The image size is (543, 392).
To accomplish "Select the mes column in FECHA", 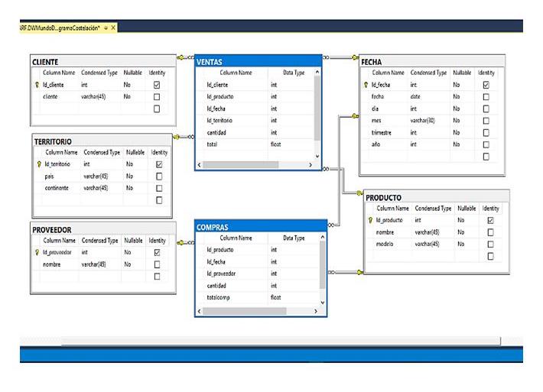I will coord(429,121).
